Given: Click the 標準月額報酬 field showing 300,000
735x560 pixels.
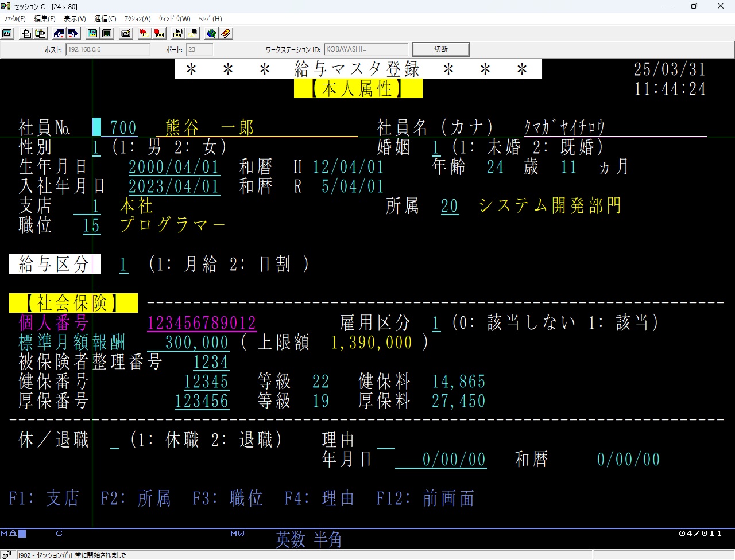Looking at the screenshot, I should tap(189, 343).
